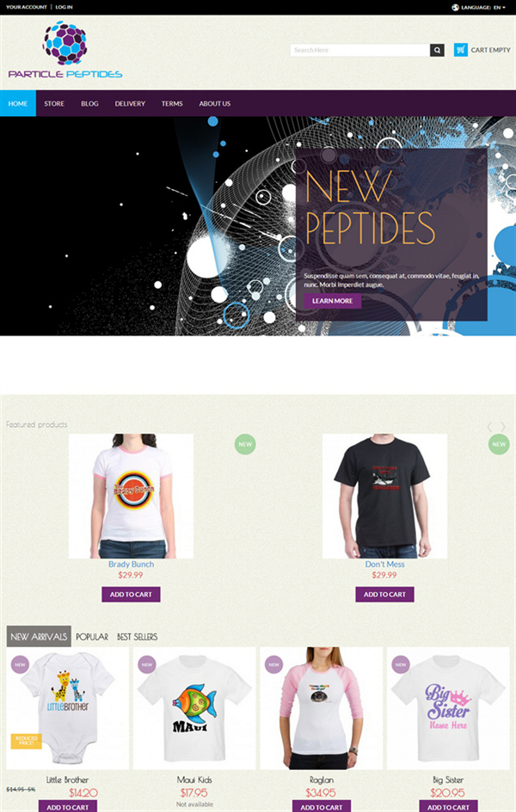Go to next featured products arrow
516x812 pixels.
(502, 427)
